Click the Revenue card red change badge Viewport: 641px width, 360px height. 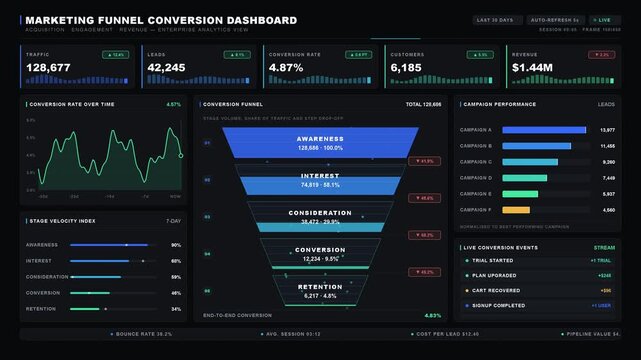click(x=601, y=55)
